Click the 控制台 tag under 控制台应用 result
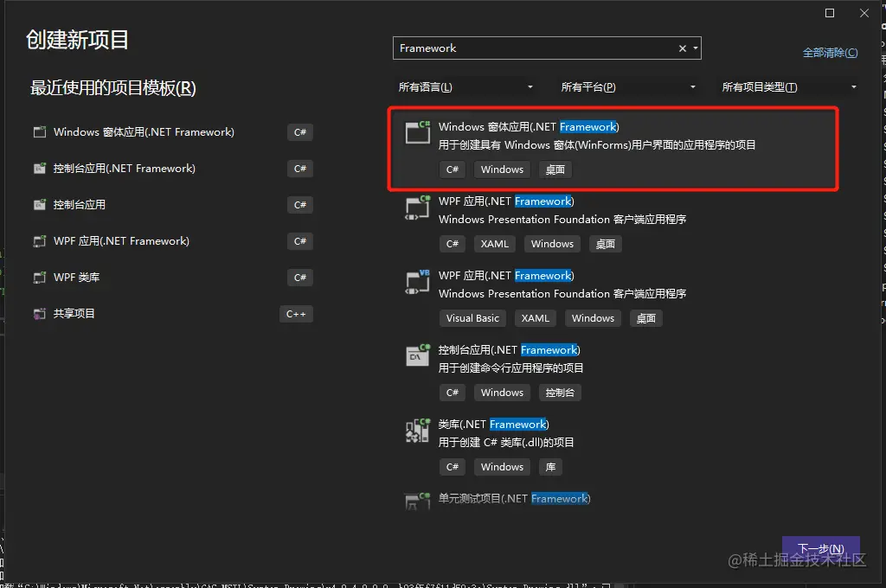The height and width of the screenshot is (588, 886). tap(560, 393)
